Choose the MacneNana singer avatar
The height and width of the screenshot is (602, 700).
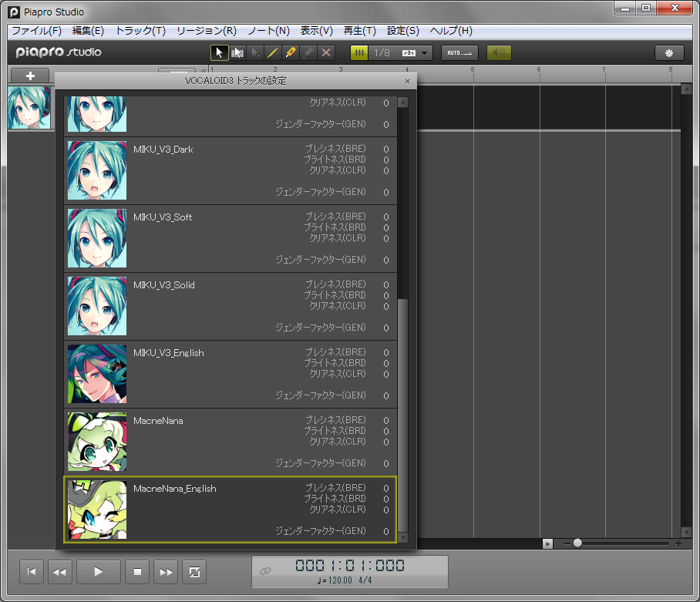tap(97, 442)
